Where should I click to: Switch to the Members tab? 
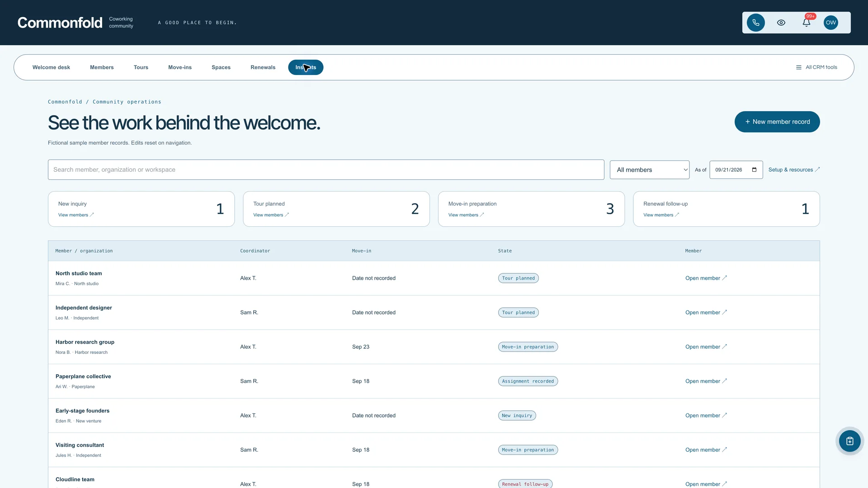pos(102,67)
